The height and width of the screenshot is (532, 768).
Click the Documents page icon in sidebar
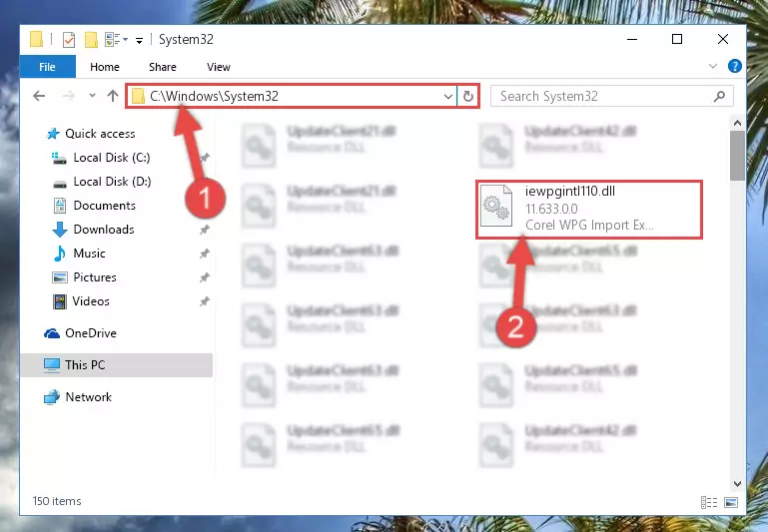tap(60, 206)
